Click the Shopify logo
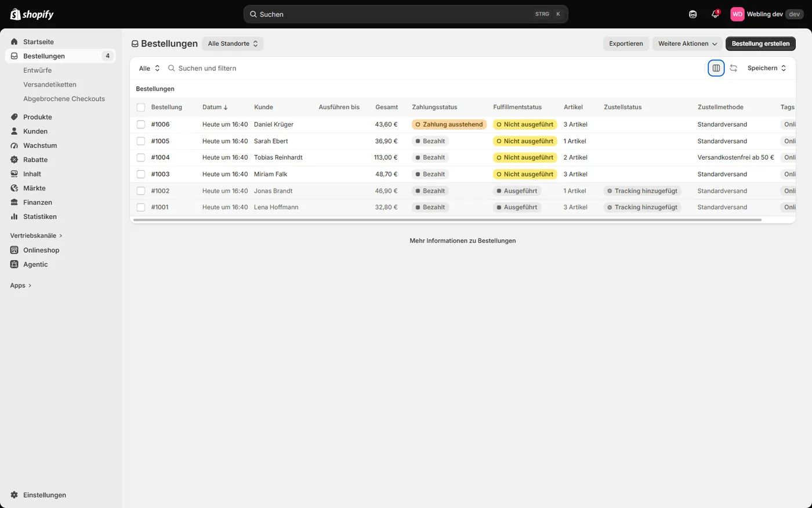This screenshot has height=508, width=812. pos(32,14)
